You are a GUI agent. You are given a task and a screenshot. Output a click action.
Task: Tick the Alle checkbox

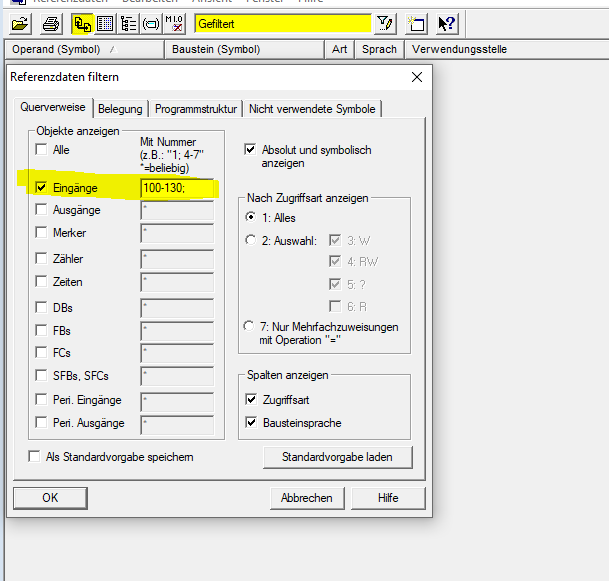coord(41,149)
